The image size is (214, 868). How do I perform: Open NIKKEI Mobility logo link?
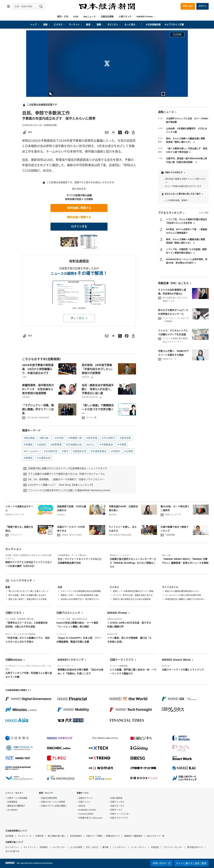73,709
